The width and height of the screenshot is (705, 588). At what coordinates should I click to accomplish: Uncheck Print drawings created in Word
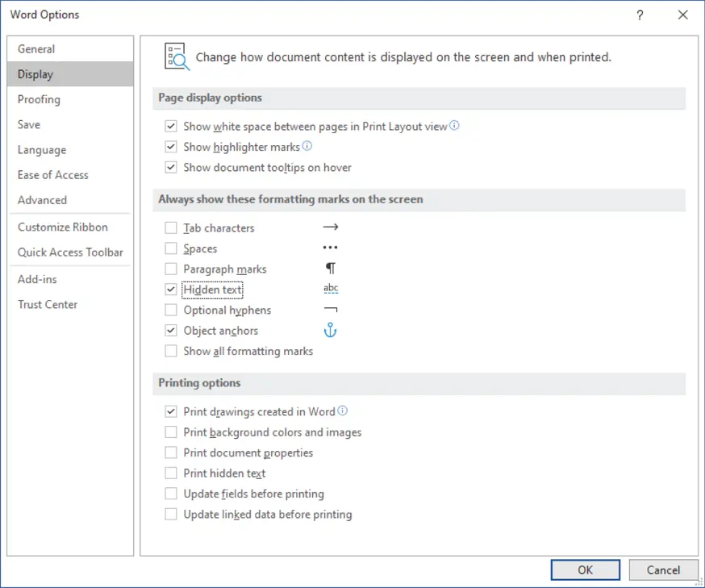171,411
